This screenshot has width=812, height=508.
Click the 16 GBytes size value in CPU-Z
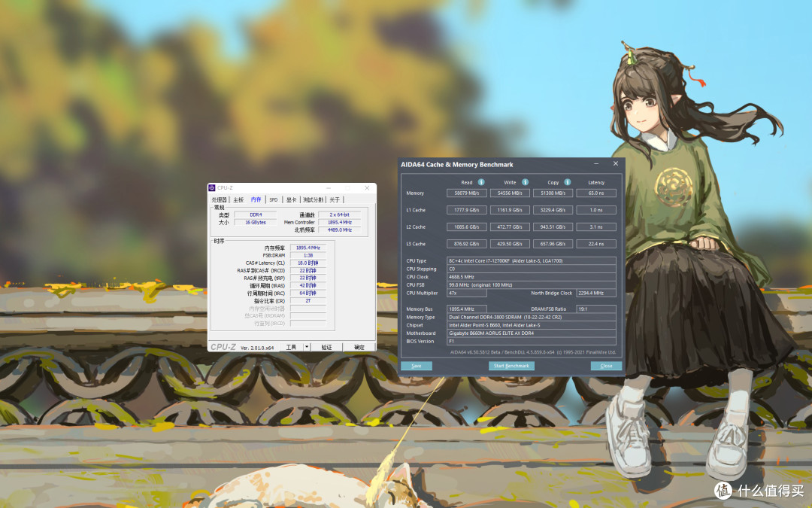point(256,222)
